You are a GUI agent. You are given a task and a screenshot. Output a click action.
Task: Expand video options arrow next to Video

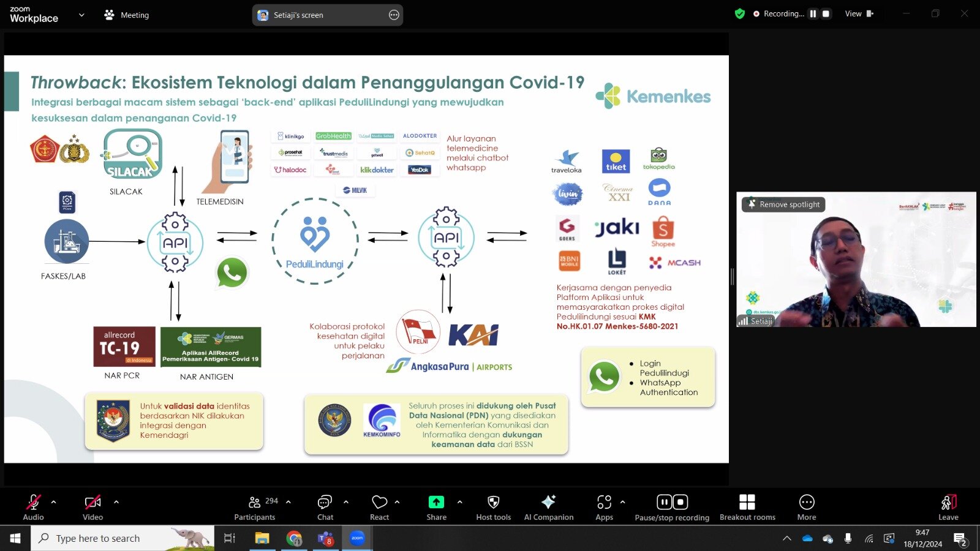(116, 502)
